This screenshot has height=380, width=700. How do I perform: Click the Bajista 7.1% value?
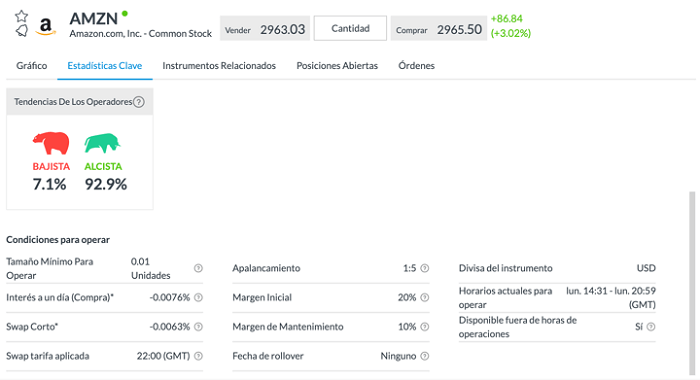tap(50, 184)
